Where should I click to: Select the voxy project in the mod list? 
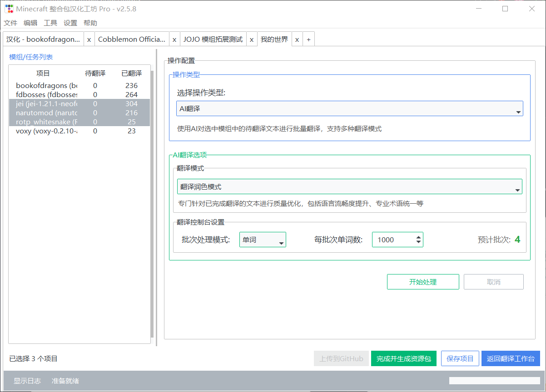click(45, 131)
